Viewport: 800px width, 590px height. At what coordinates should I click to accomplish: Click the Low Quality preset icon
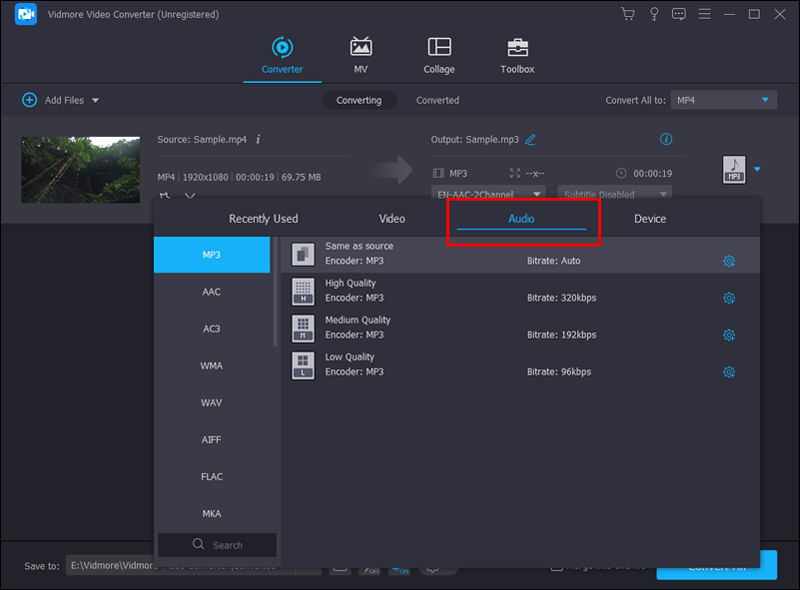303,365
